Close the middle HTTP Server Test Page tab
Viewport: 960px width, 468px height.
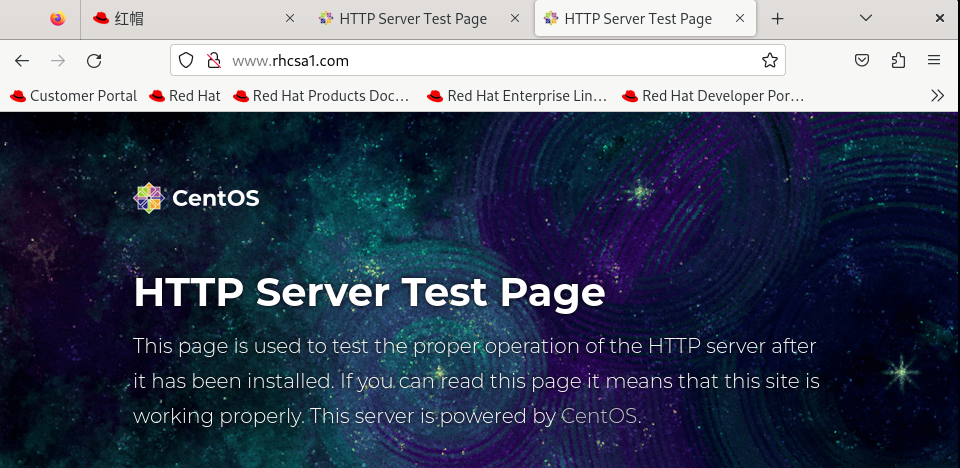click(x=515, y=19)
